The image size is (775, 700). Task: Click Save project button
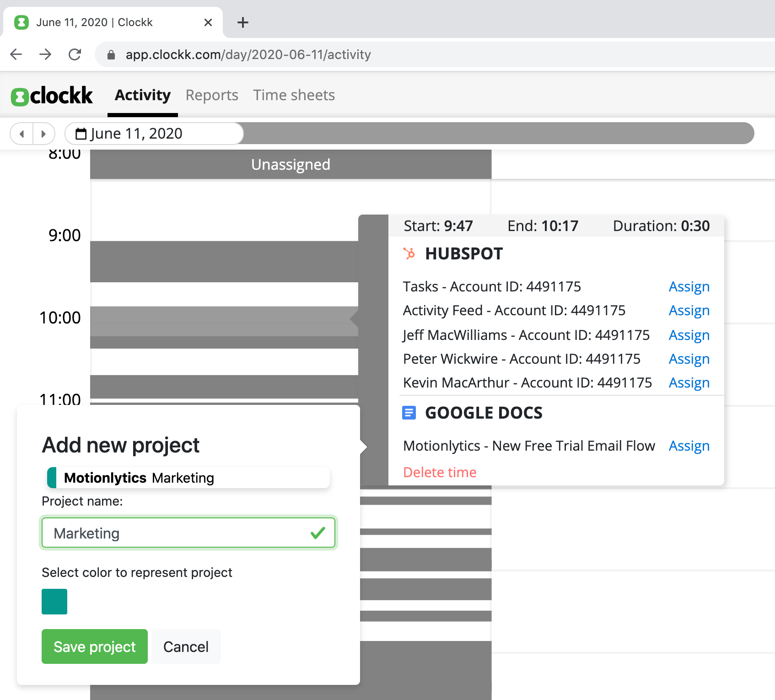click(x=95, y=646)
